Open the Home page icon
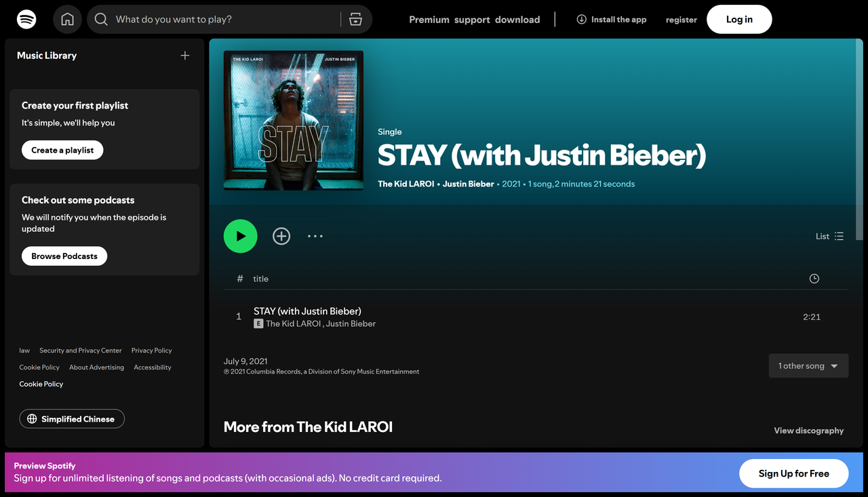The image size is (868, 497). [67, 19]
